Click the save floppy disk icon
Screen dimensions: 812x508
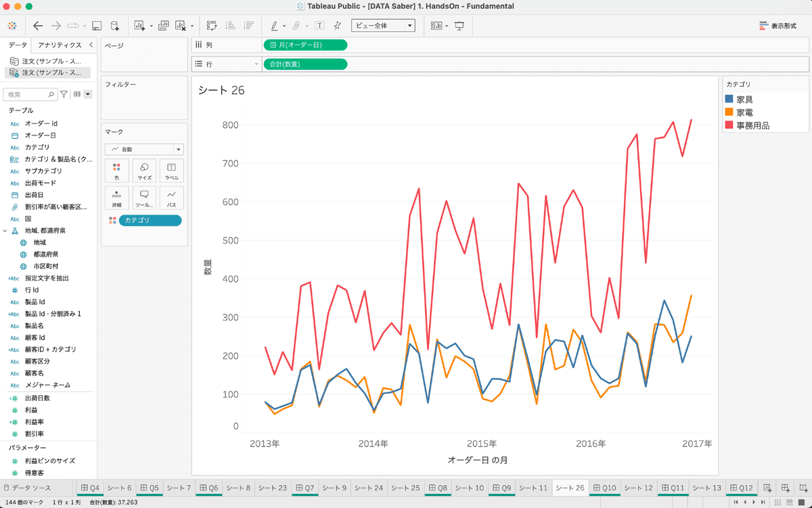click(x=97, y=26)
